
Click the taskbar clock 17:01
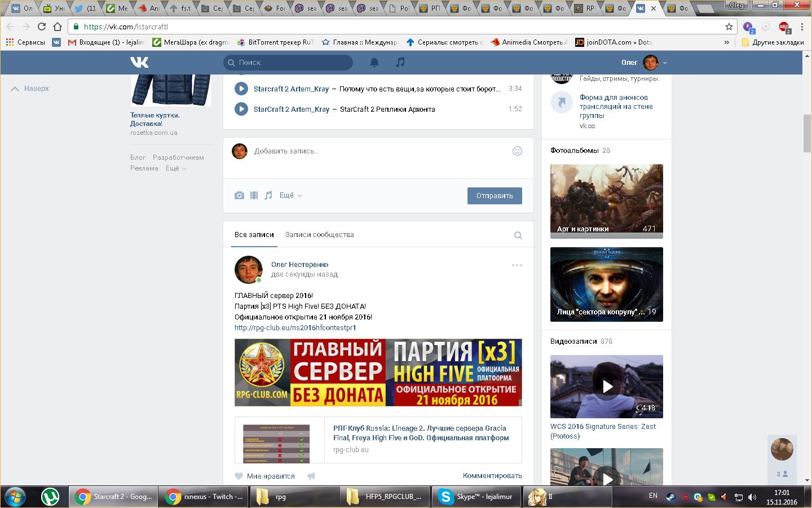tap(782, 493)
